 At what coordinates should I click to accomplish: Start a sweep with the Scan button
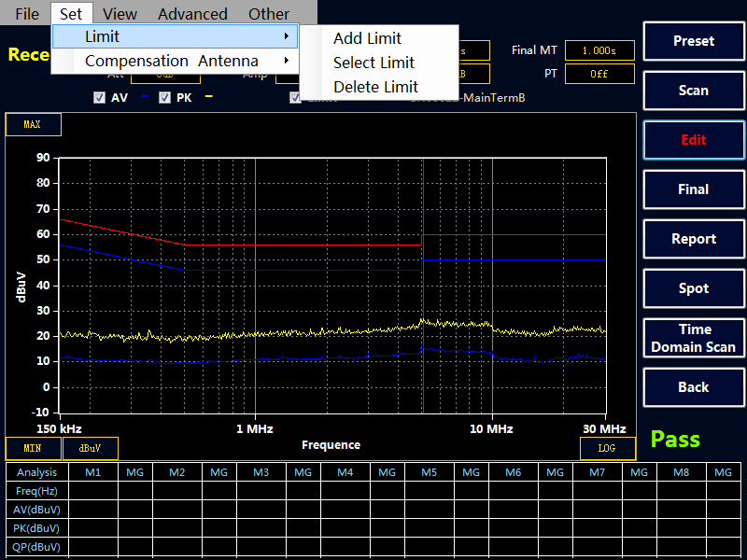tap(693, 91)
